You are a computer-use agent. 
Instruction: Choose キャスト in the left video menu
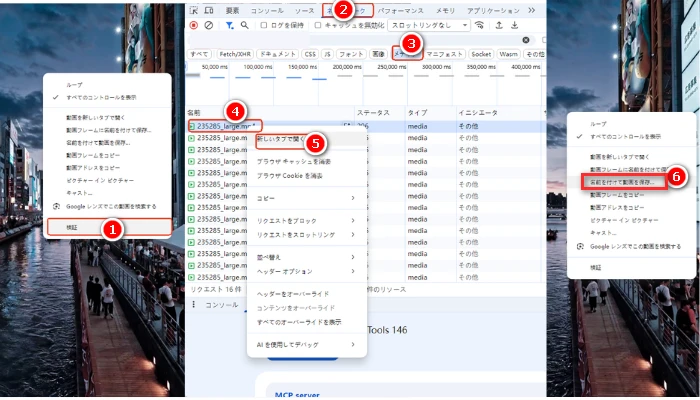[79, 193]
